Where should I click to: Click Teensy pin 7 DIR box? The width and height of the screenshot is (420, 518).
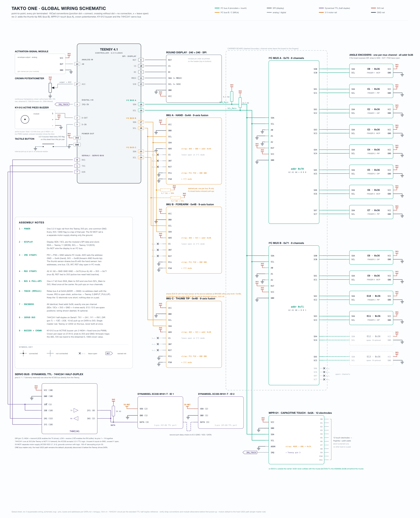[77, 172]
